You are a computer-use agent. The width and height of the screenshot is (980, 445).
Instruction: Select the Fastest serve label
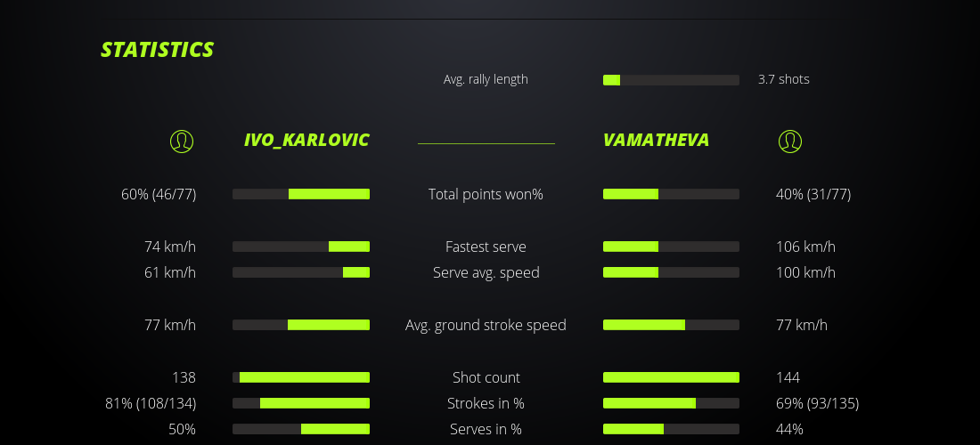pyautogui.click(x=486, y=247)
